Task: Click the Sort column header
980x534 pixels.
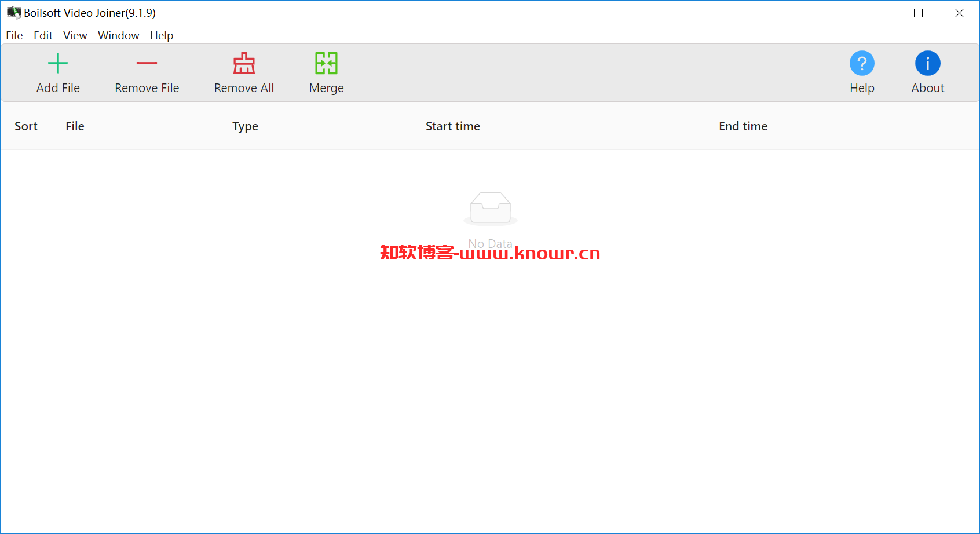Action: tap(26, 126)
